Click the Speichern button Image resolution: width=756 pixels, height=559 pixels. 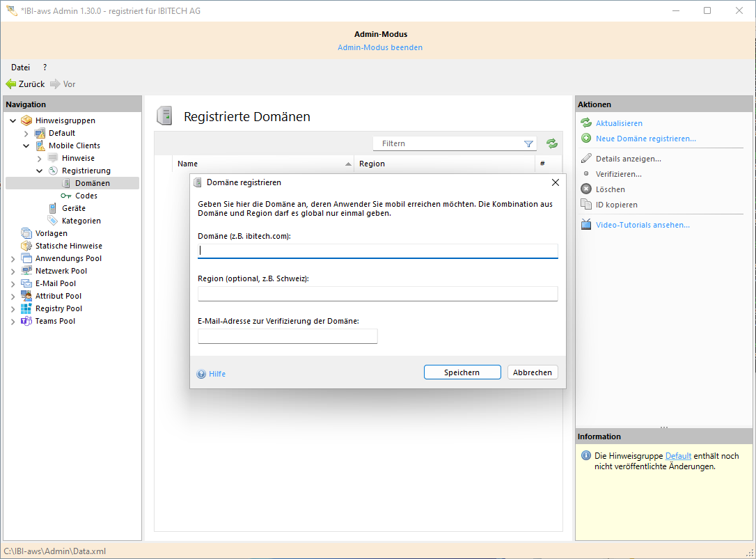462,372
